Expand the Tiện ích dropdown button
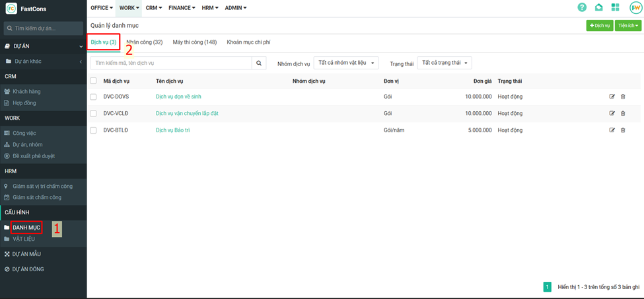The image size is (644, 299). (627, 26)
